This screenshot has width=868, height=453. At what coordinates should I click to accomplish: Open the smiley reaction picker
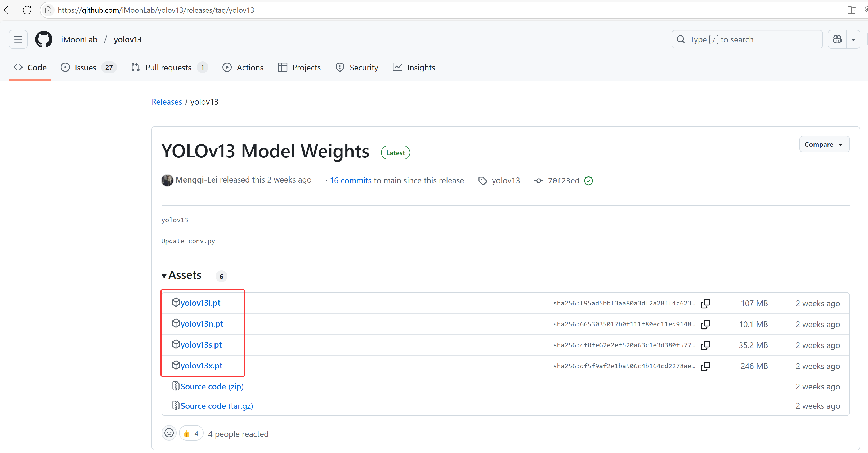(169, 433)
